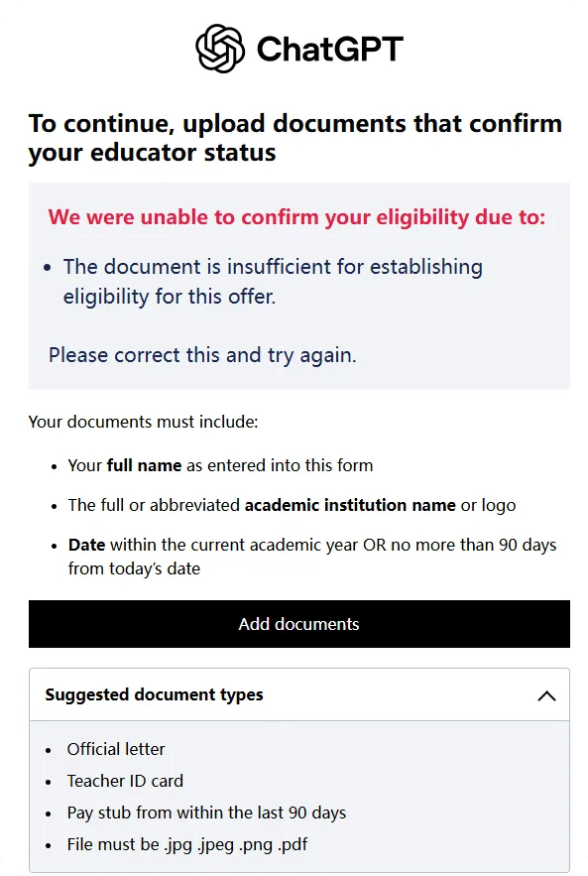Collapse the Suggested document types section
Screen dimensions: 588x876
coord(546,695)
